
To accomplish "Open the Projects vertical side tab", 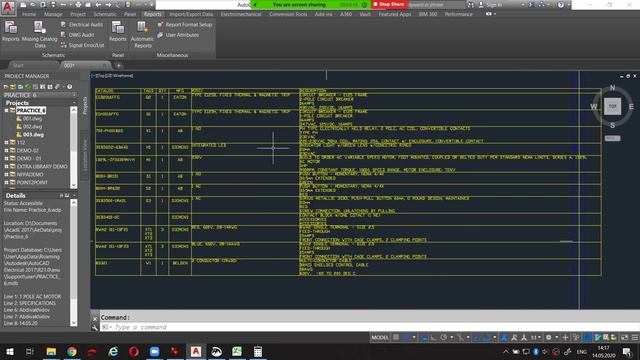I will tap(85, 105).
